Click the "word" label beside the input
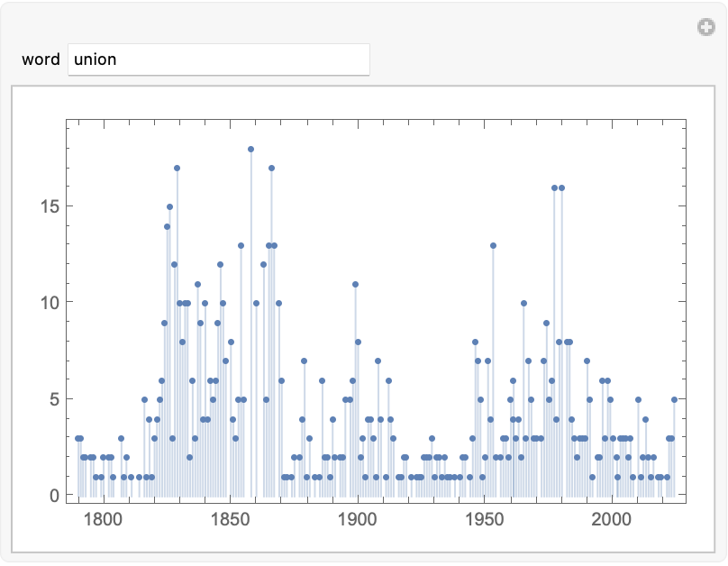The width and height of the screenshot is (728, 566). click(41, 60)
